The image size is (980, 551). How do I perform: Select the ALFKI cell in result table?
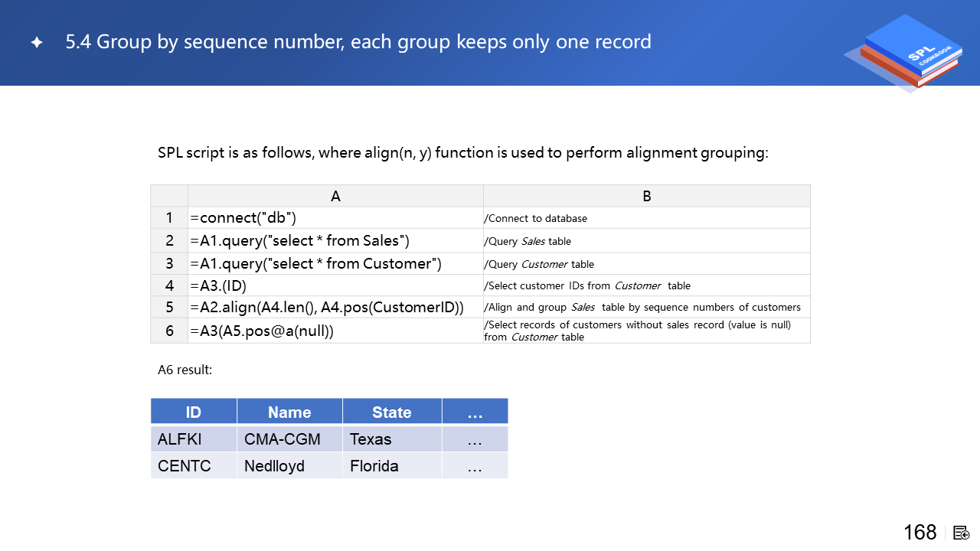tap(194, 439)
